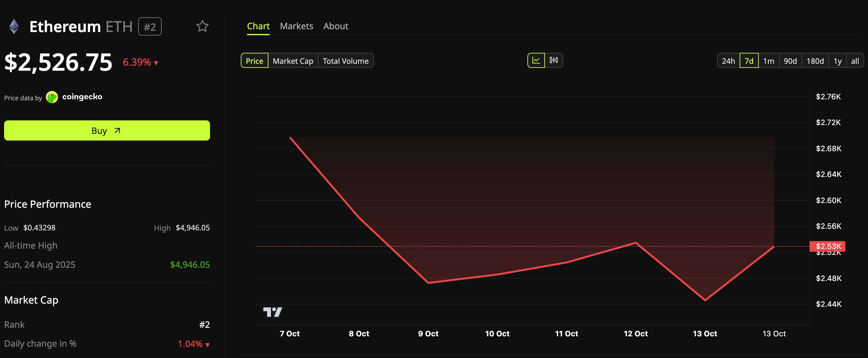Click the TradingView logo on chart
The image size is (868, 358).
[272, 312]
